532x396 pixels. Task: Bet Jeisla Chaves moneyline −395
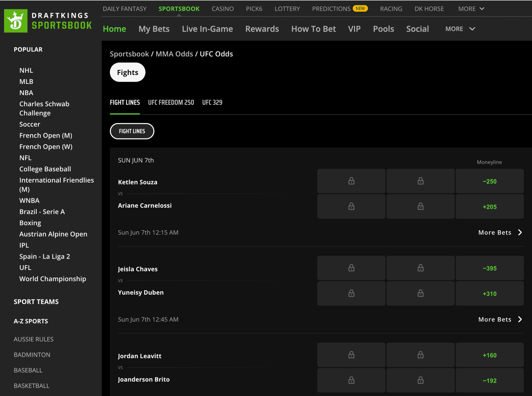490,268
